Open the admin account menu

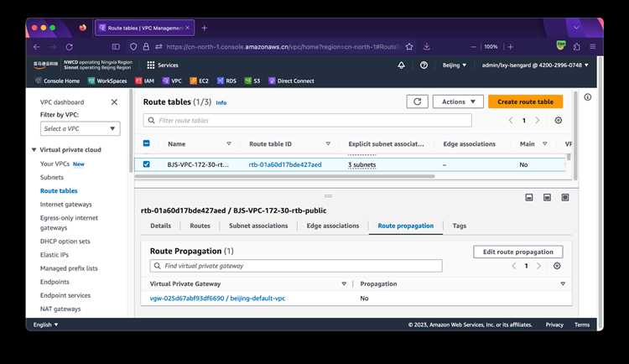coord(535,65)
